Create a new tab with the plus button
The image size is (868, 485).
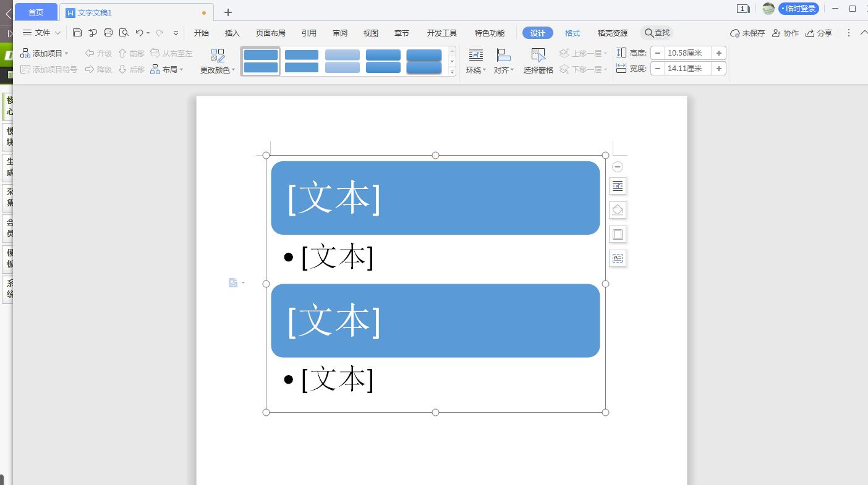(228, 12)
